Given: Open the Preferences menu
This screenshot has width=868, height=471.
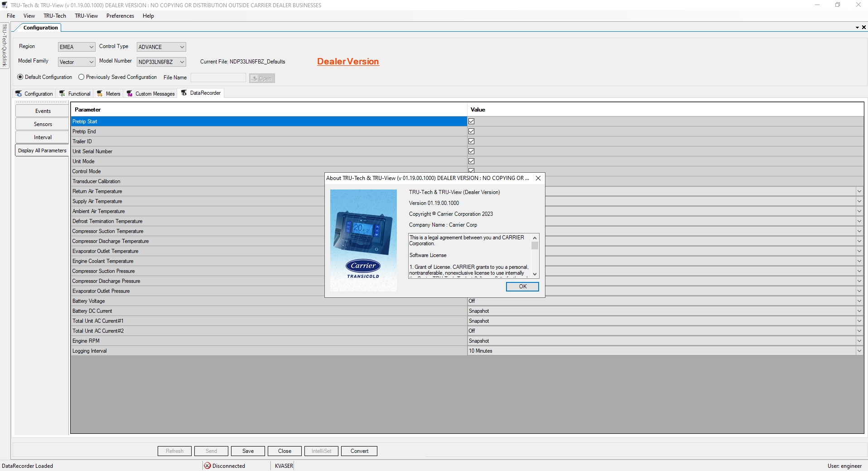Looking at the screenshot, I should (120, 15).
